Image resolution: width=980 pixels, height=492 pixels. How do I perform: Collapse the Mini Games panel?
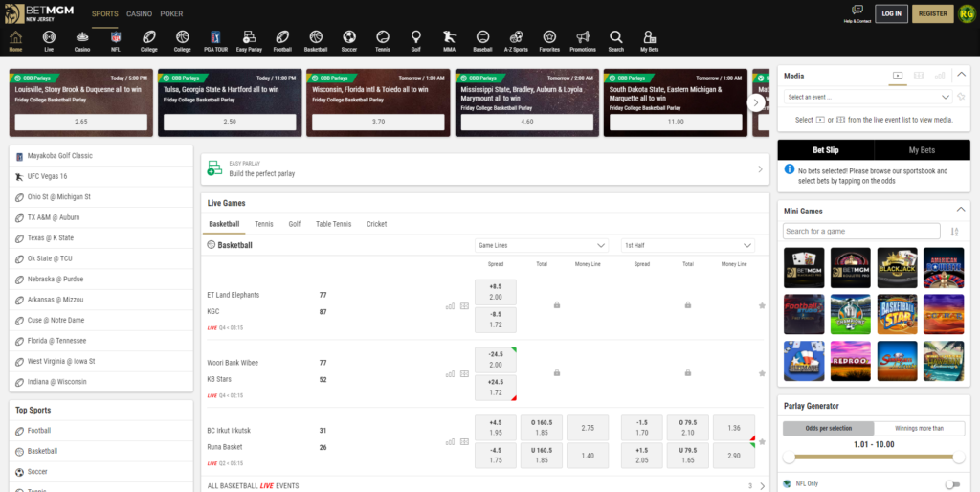click(x=961, y=210)
